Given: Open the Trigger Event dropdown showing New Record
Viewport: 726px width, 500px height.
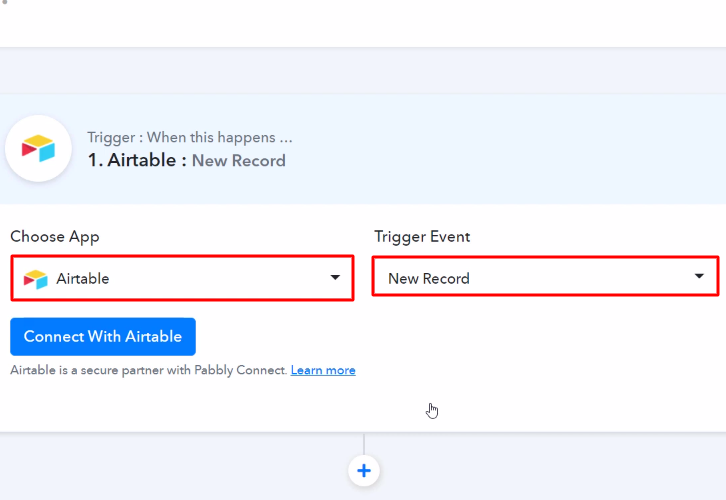Looking at the screenshot, I should coord(545,276).
